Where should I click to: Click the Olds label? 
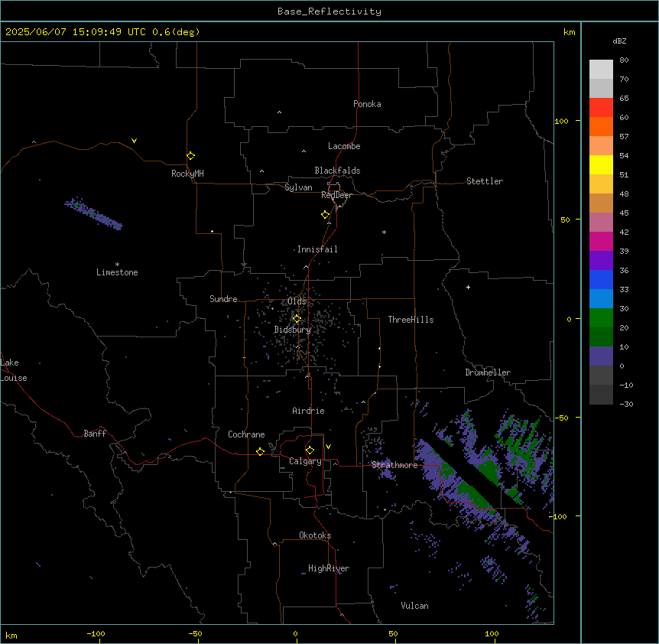click(297, 301)
